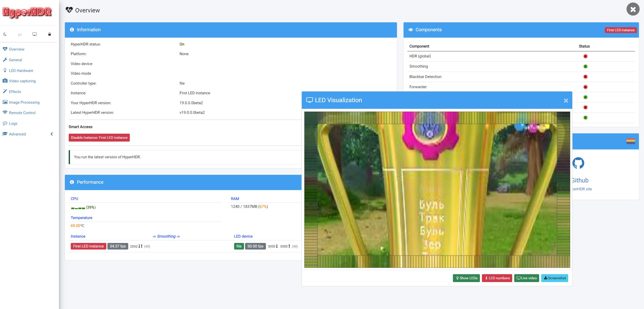
Task: Open the LED Hardware menu
Action: (21, 70)
